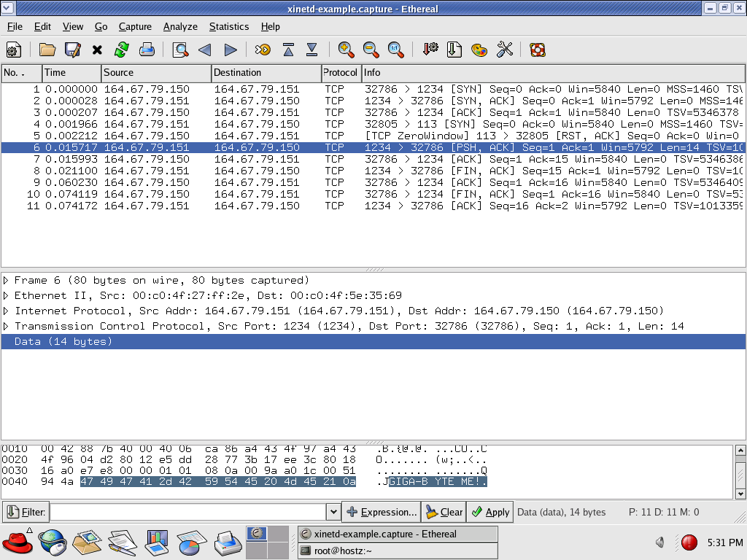The width and height of the screenshot is (747, 560).
Task: Expand the Transmission Control Protocol node
Action: 7,327
